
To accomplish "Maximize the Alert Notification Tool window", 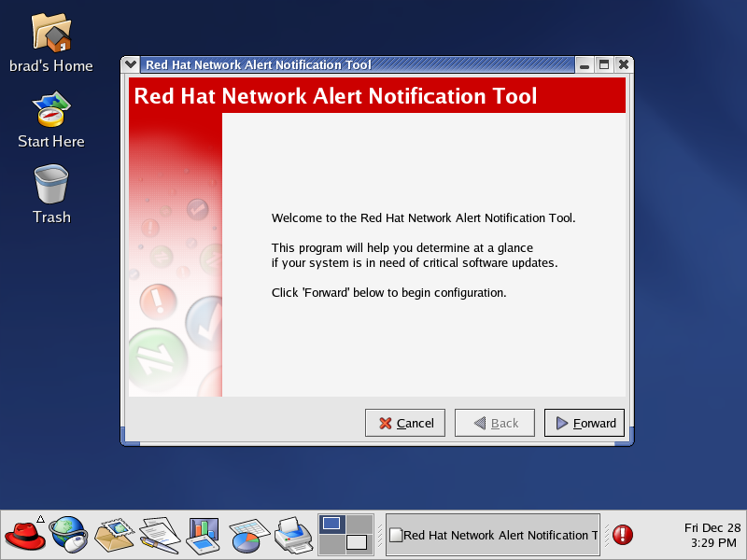I will click(603, 64).
